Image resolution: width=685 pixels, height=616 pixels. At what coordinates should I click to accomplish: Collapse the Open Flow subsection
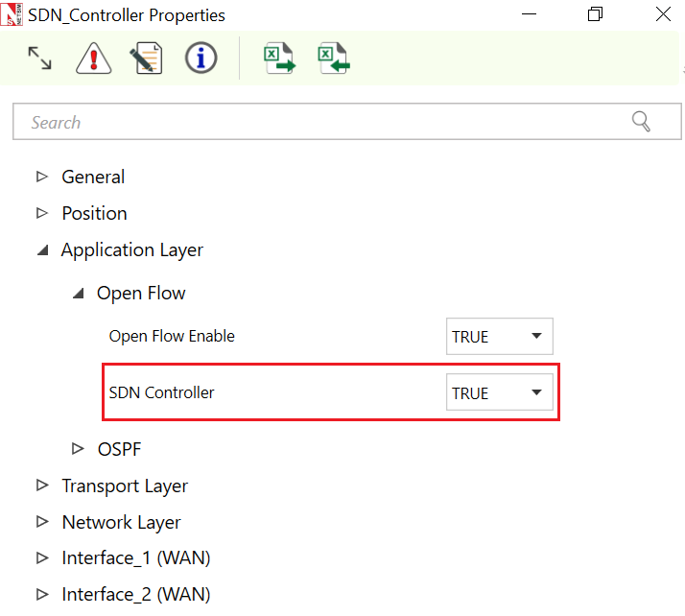pos(78,294)
